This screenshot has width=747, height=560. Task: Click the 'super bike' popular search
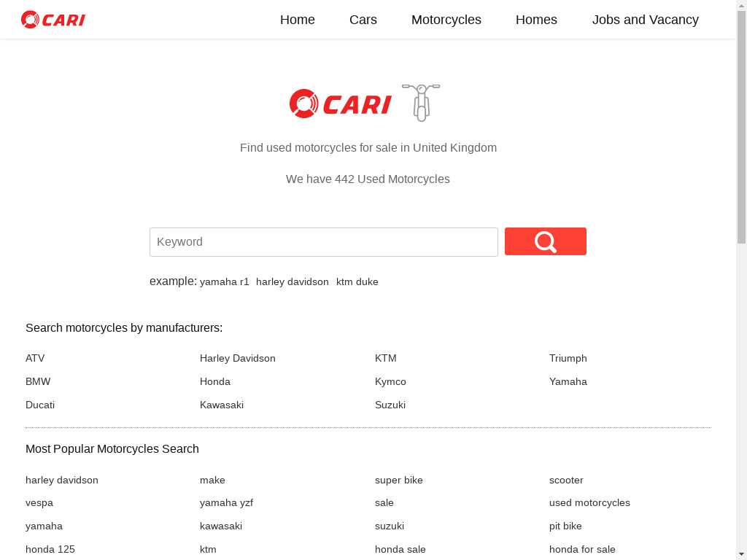(398, 480)
